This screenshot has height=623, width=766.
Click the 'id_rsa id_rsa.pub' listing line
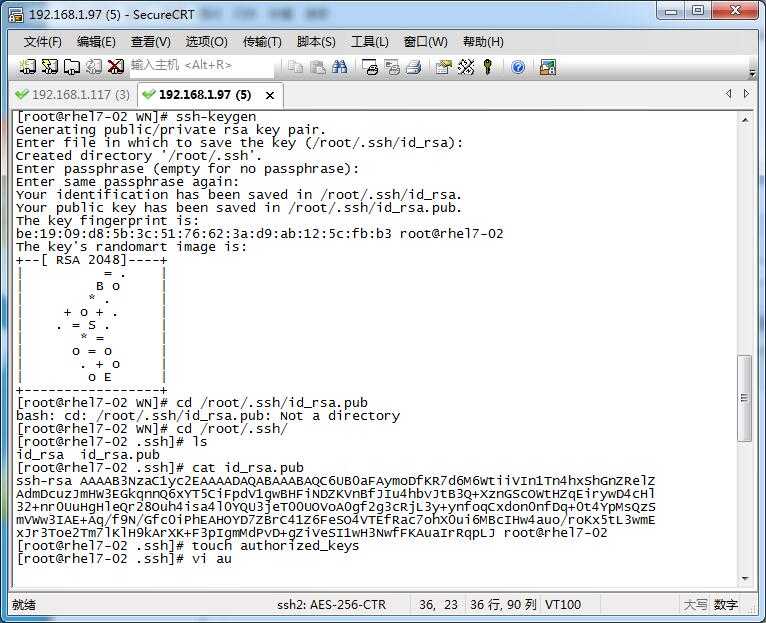pyautogui.click(x=88, y=455)
